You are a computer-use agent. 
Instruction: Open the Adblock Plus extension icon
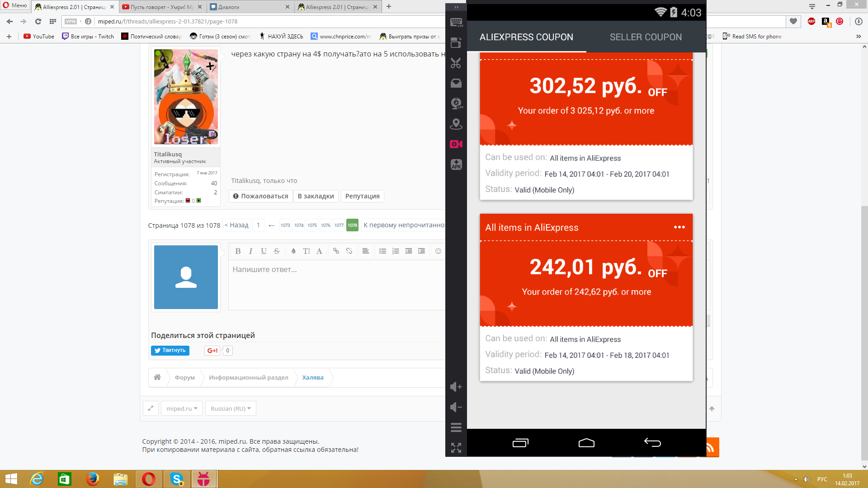point(811,21)
